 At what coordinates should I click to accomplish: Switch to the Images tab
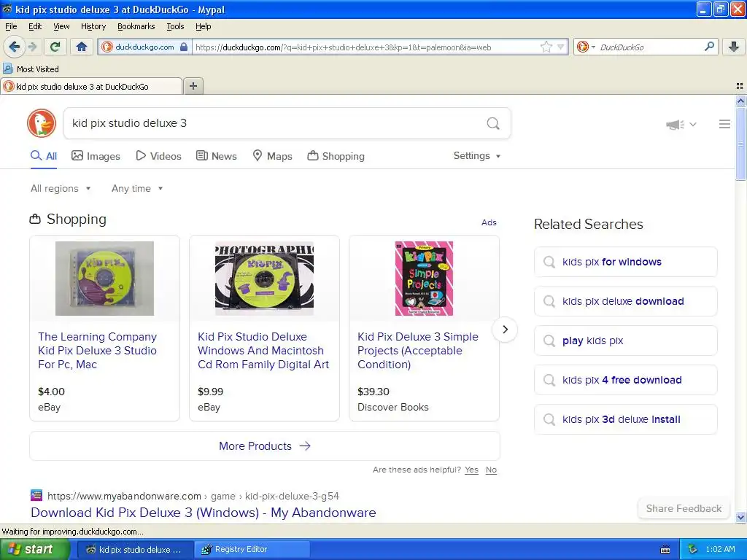[x=96, y=156]
